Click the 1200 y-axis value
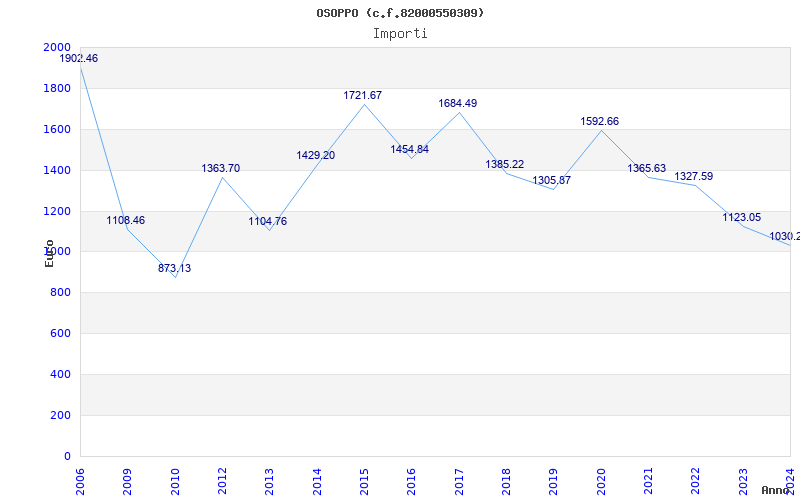 click(x=58, y=211)
